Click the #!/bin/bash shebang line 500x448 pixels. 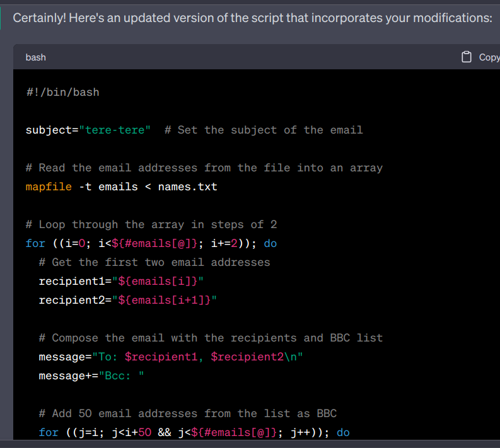click(x=62, y=92)
